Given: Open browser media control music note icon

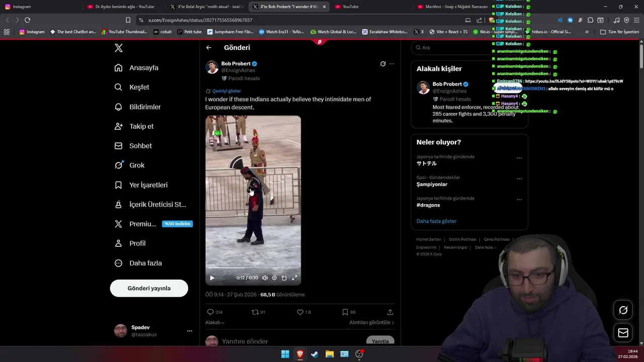Looking at the screenshot, I should click(x=616, y=20).
